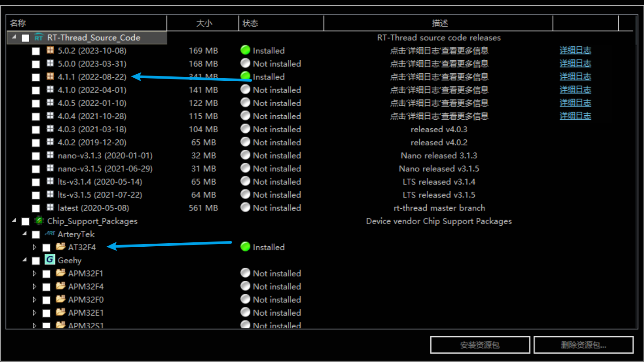The width and height of the screenshot is (644, 362).
Task: Click the Chip_Support_Packages chip icon
Action: coord(39,221)
